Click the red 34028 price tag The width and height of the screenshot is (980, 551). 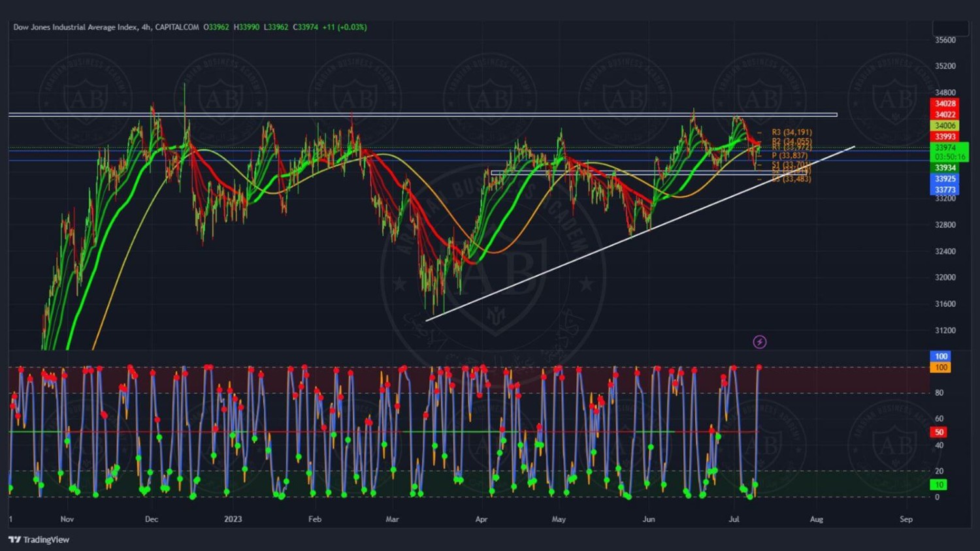coord(945,103)
